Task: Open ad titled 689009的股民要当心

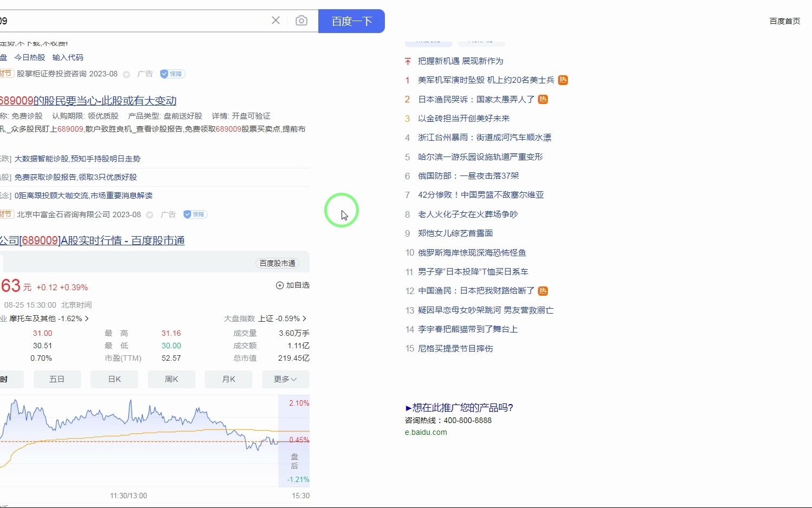Action: tap(88, 101)
